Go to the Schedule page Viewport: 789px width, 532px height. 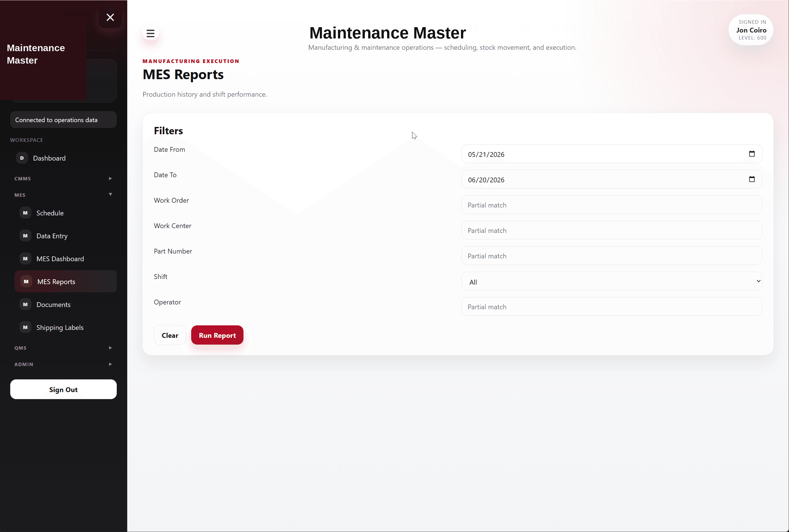coord(65,213)
